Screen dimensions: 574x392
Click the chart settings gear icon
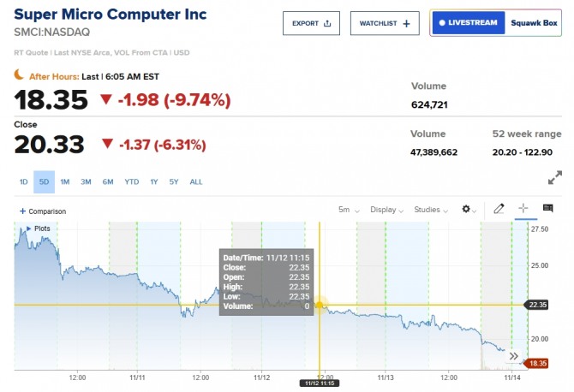[x=467, y=210]
